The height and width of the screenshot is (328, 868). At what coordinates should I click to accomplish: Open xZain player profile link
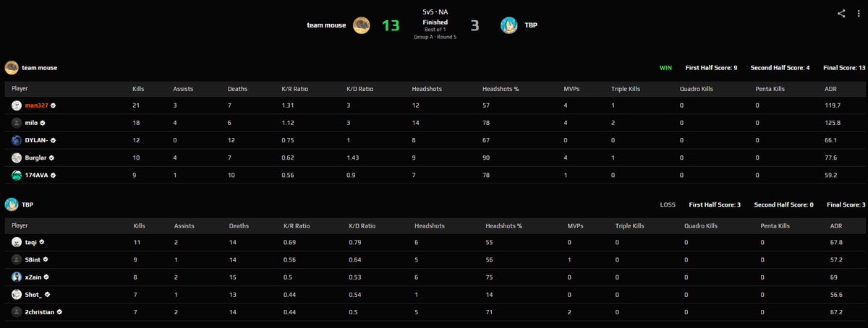pyautogui.click(x=33, y=277)
